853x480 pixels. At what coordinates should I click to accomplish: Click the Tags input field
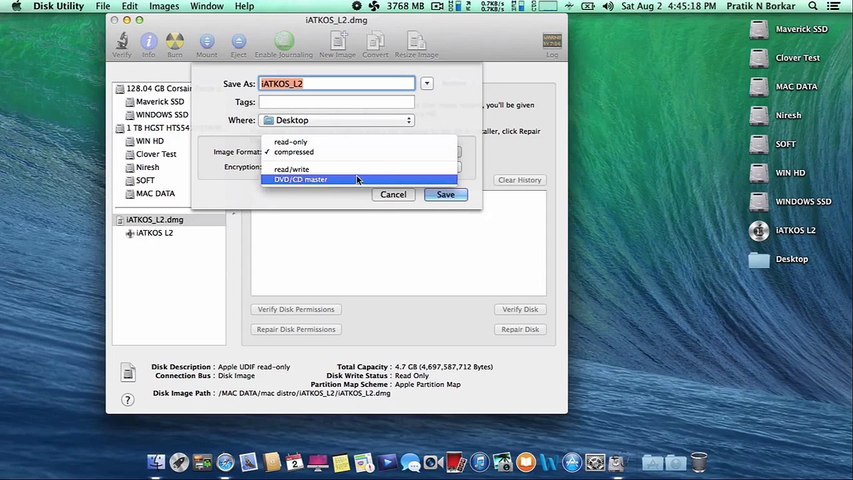pos(336,102)
